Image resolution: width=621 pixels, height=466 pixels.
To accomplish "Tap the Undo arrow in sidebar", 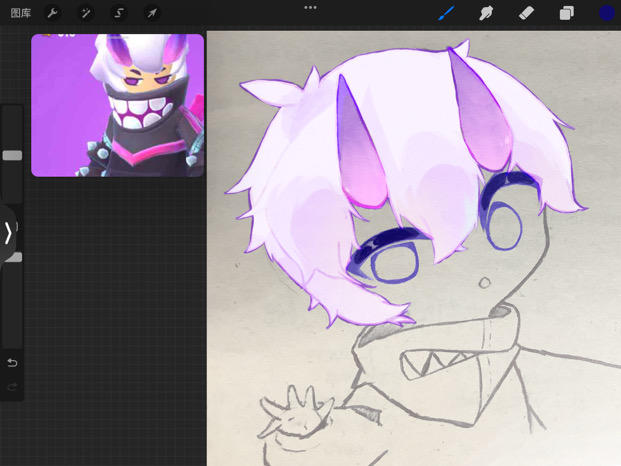I will coord(12,362).
